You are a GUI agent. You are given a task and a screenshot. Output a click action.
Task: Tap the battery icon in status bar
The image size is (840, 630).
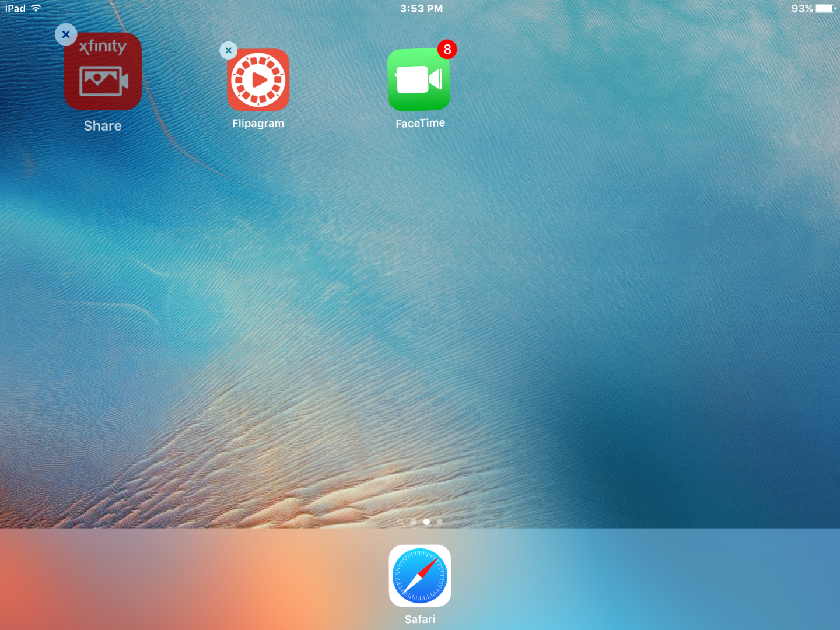[x=825, y=8]
